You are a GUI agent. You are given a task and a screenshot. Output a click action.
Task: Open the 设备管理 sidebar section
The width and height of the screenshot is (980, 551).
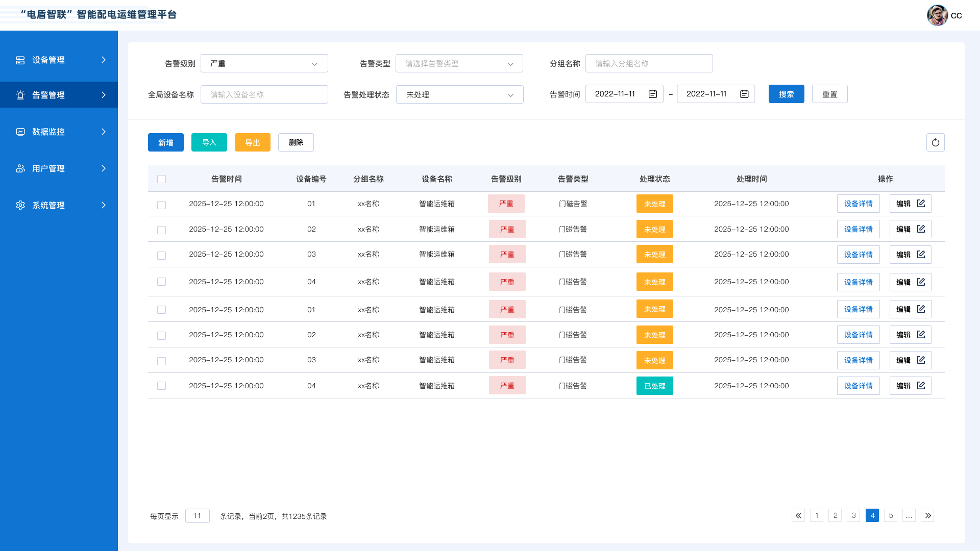(x=20, y=60)
